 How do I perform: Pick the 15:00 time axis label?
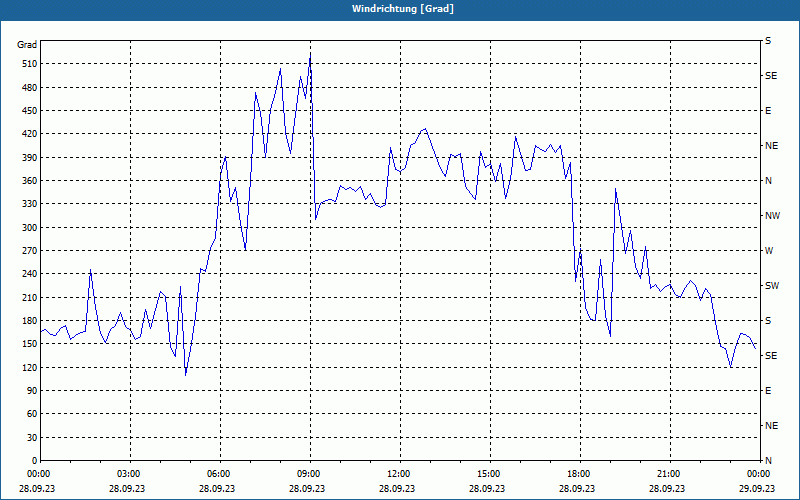[x=489, y=474]
